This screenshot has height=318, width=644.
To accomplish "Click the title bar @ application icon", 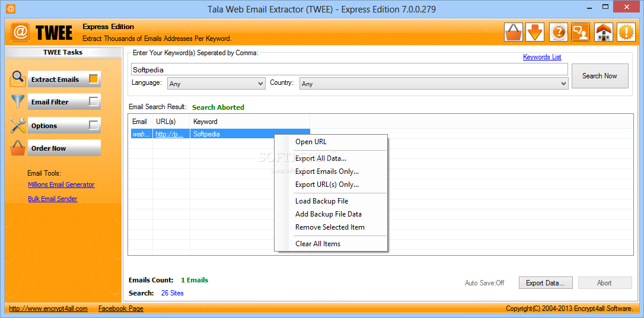I will click(x=11, y=8).
